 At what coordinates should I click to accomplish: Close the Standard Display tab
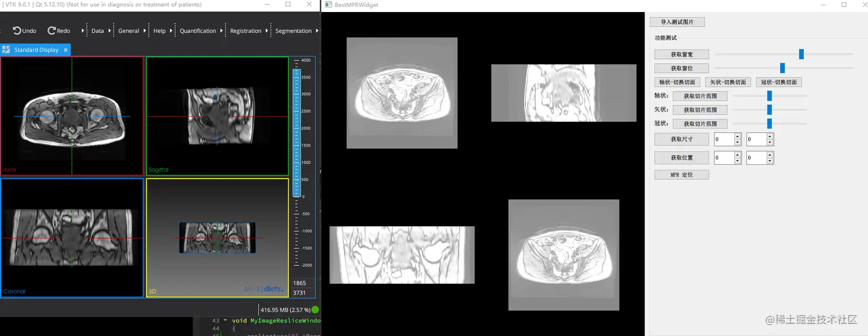(x=65, y=50)
